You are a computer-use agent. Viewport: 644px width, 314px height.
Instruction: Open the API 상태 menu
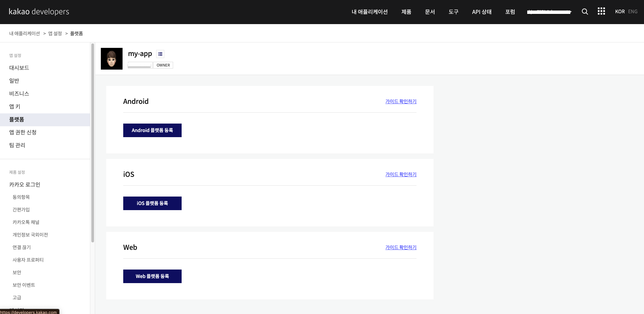482,12
